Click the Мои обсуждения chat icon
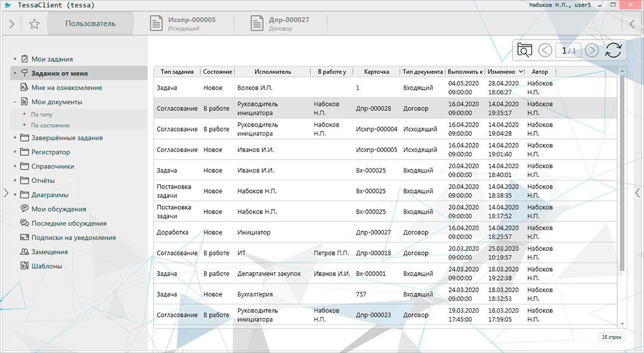Viewport: 644px width, 353px height. [25, 209]
